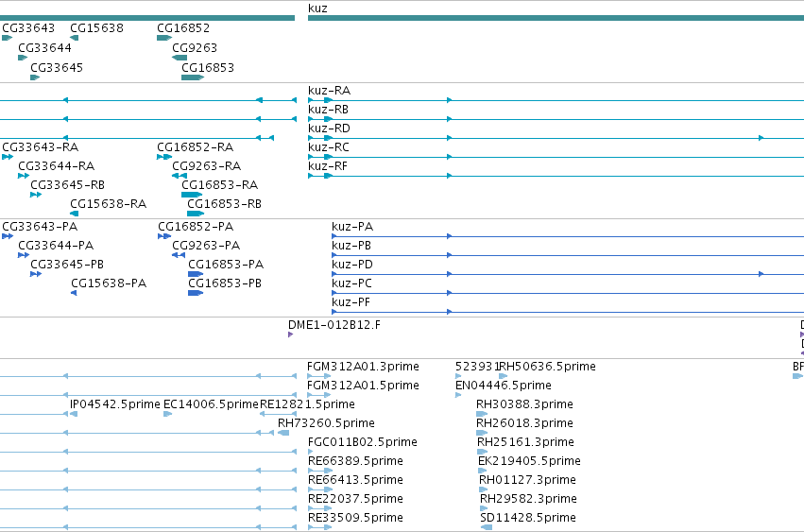Select kuz-RC transcript label
The width and height of the screenshot is (804, 532).
(x=329, y=147)
